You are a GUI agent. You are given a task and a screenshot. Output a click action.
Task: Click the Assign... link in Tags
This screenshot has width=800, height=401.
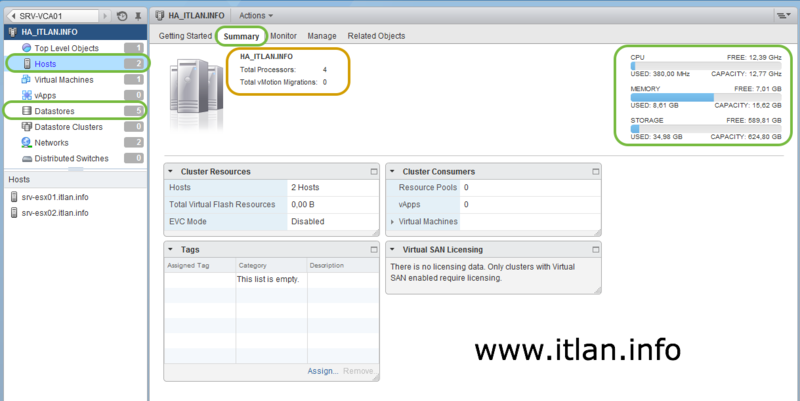click(322, 371)
